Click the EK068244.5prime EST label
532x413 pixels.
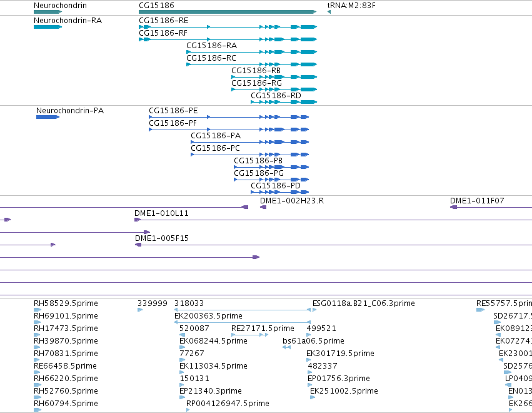(x=213, y=341)
